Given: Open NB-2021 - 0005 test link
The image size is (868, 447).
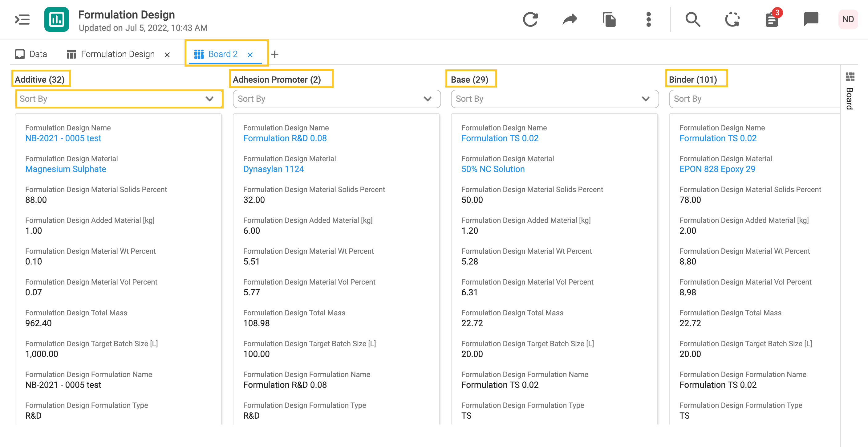Looking at the screenshot, I should tap(63, 138).
